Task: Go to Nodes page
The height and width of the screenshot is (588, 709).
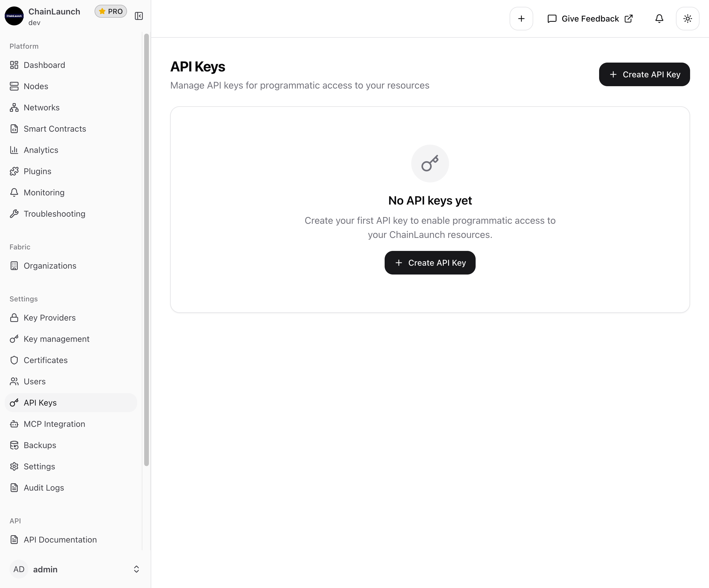Action: (x=36, y=86)
